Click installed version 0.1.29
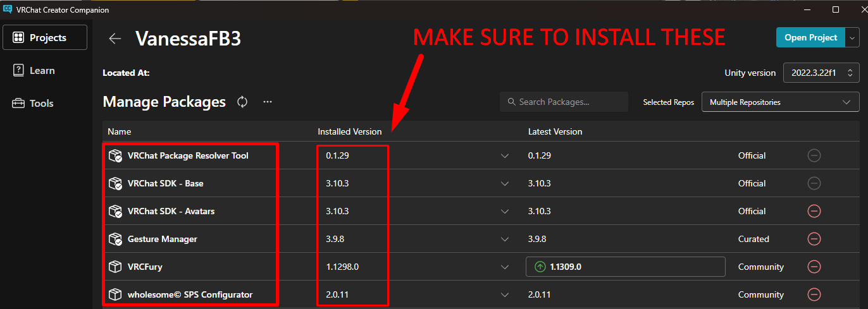This screenshot has height=309, width=868. click(337, 155)
